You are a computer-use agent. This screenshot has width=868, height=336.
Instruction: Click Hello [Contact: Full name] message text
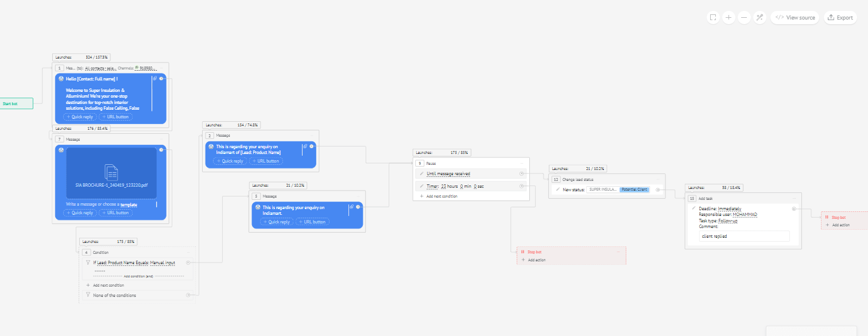tap(92, 79)
